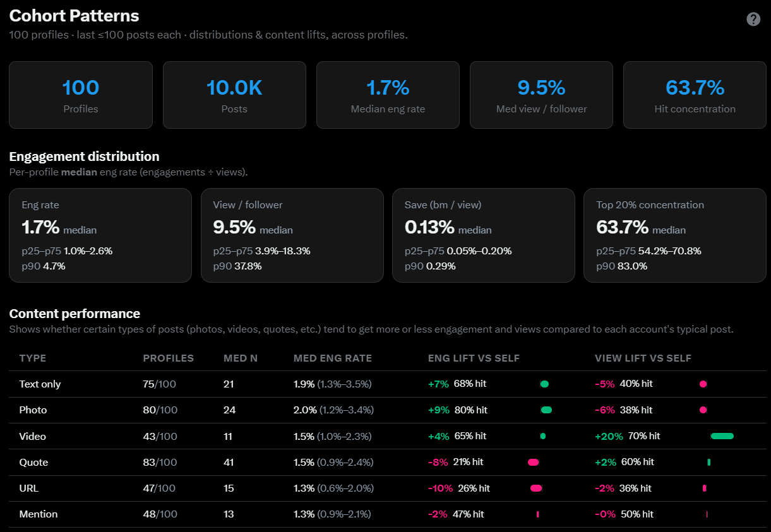Select the 100 Profiles stat card
The width and height of the screenshot is (771, 532).
coord(81,95)
